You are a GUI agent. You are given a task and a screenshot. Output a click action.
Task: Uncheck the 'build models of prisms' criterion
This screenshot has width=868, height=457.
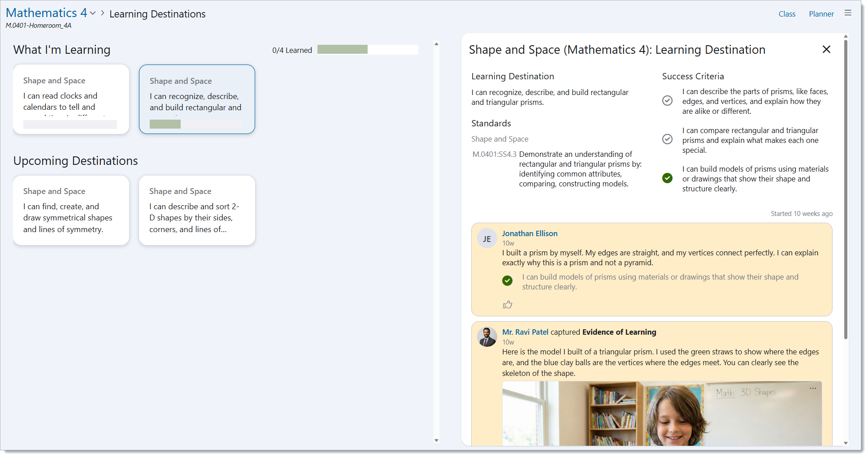coord(667,178)
